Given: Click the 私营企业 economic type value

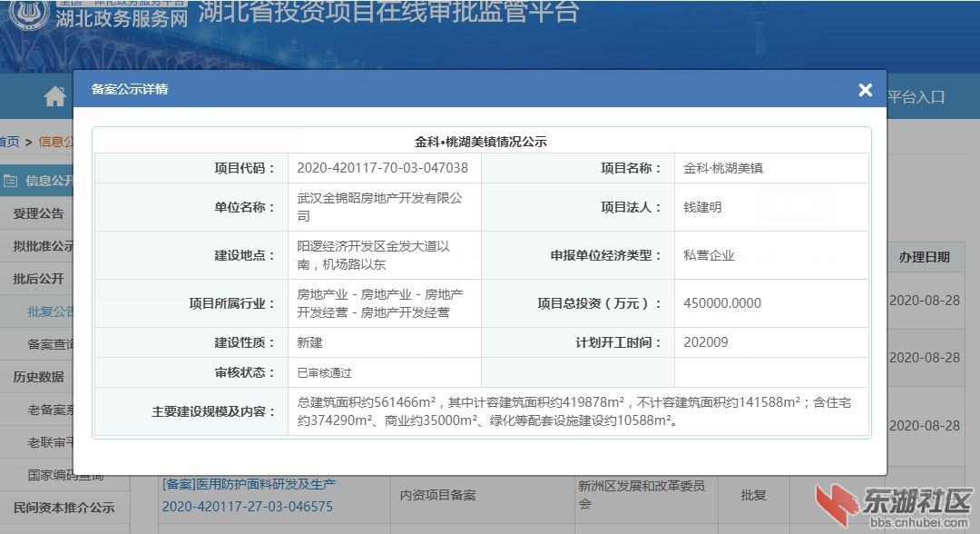Looking at the screenshot, I should (709, 255).
